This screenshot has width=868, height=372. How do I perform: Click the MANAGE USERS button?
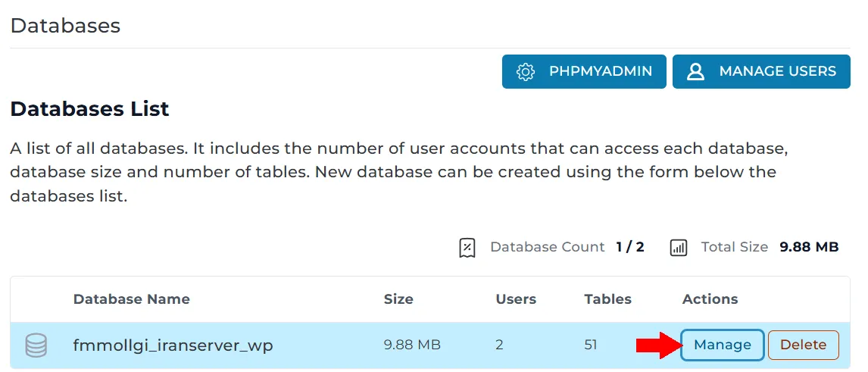click(x=761, y=71)
